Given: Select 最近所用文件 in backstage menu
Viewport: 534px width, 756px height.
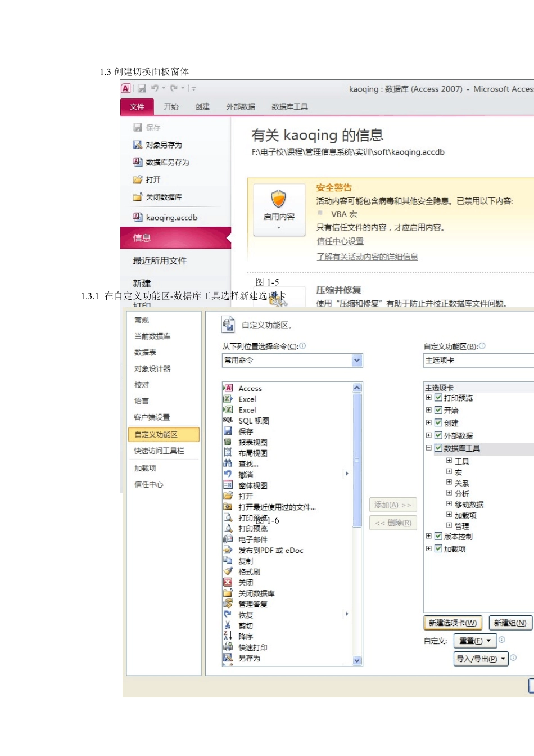Looking at the screenshot, I should (160, 260).
